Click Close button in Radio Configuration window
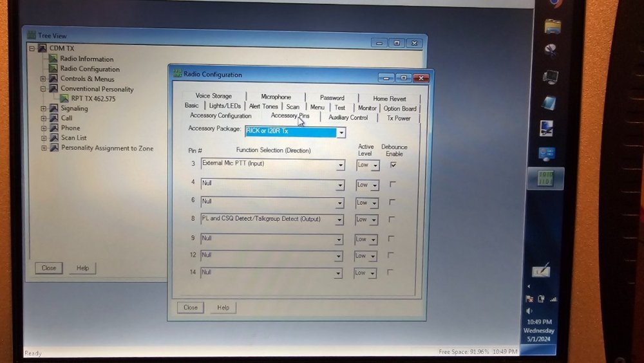Viewport: 644px width, 363px height. (191, 308)
